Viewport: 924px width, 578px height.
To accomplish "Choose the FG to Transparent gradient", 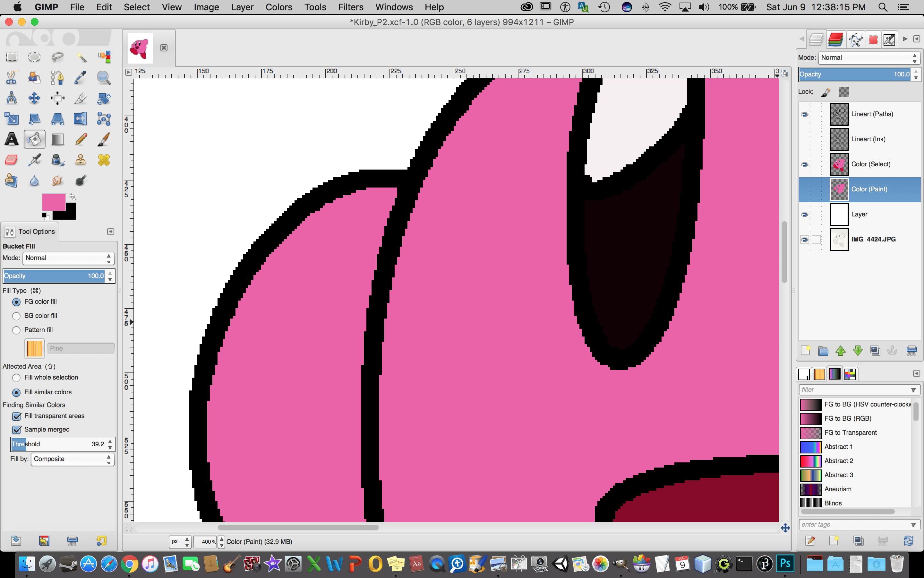I will click(x=856, y=433).
